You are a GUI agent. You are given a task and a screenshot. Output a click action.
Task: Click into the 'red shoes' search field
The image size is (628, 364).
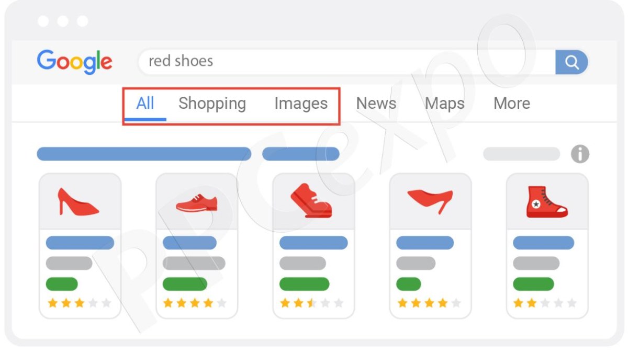[x=346, y=62]
